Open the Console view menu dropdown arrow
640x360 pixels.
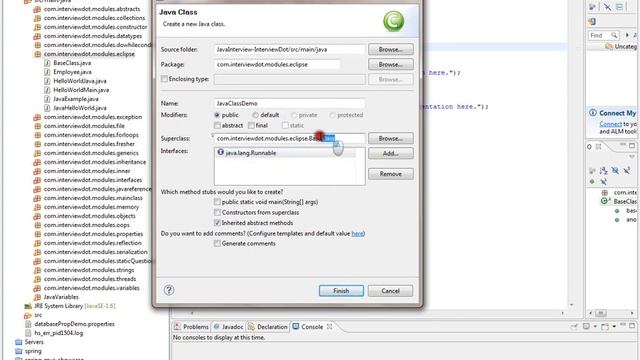pyautogui.click(x=614, y=327)
